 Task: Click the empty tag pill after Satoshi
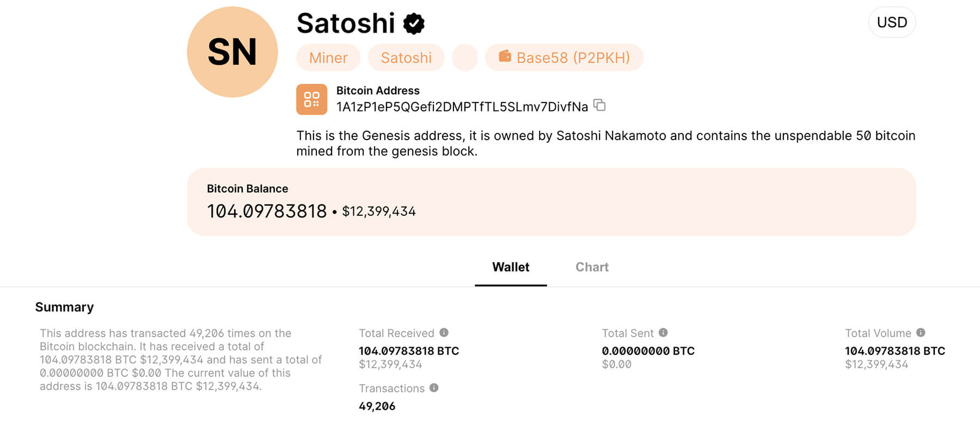(465, 58)
